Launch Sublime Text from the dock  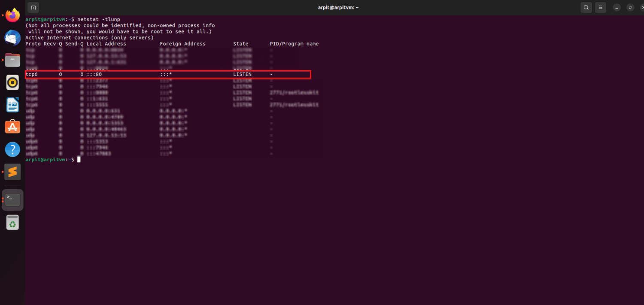click(x=12, y=172)
